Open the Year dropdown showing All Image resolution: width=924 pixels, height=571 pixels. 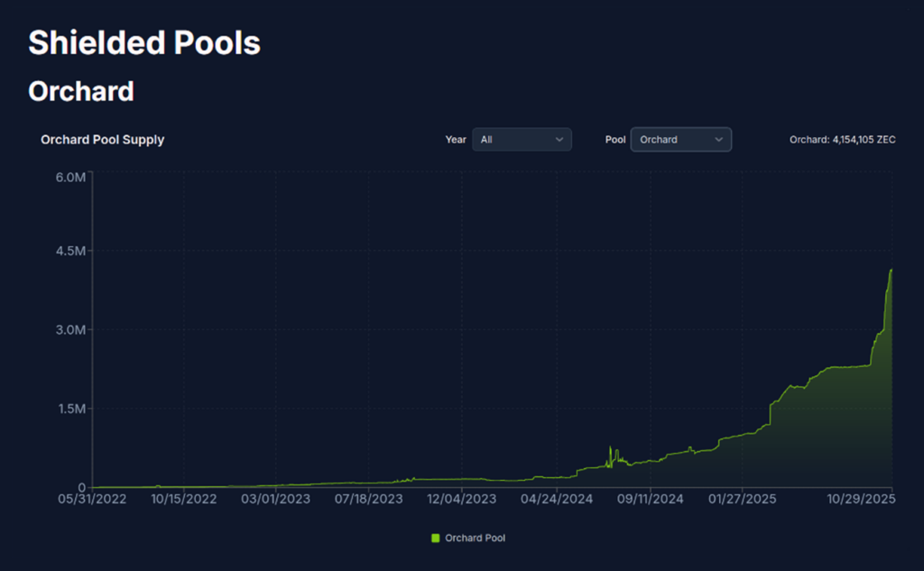(x=522, y=140)
